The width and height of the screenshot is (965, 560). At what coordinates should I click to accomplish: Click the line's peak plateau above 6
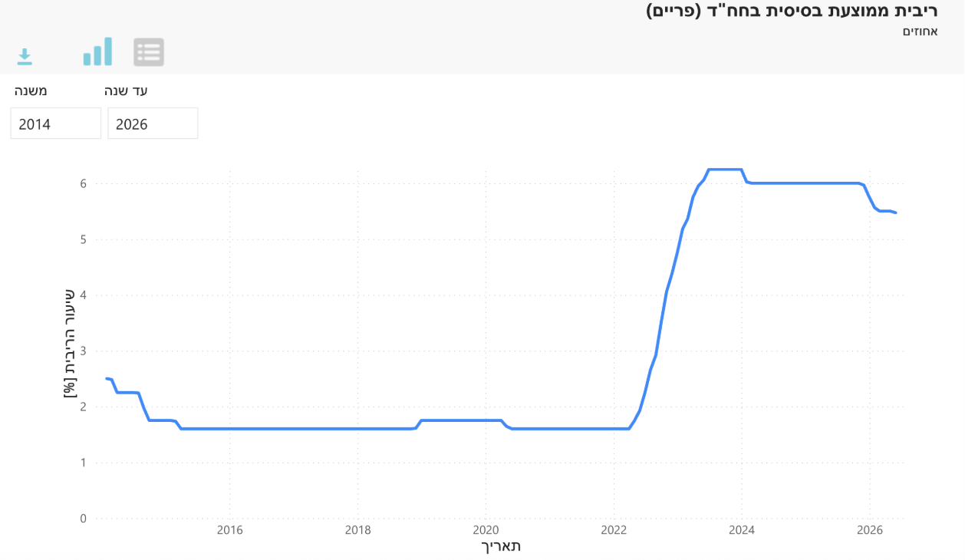(724, 169)
